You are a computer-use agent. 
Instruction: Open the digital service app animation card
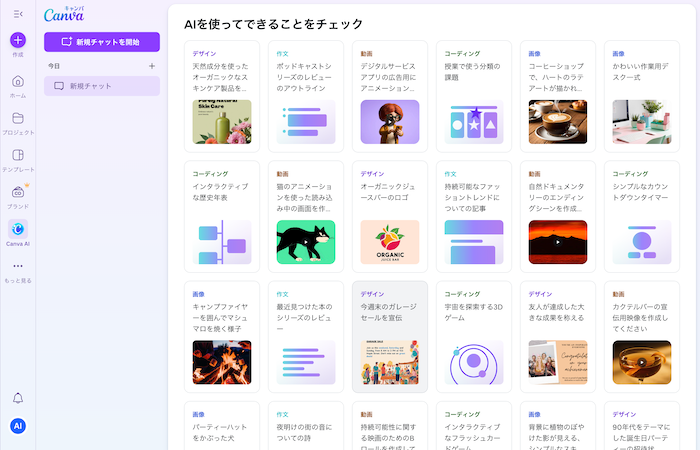click(390, 96)
